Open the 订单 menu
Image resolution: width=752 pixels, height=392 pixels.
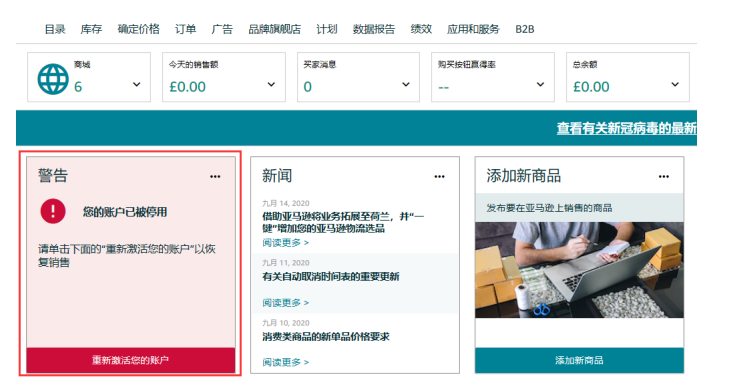tap(186, 29)
